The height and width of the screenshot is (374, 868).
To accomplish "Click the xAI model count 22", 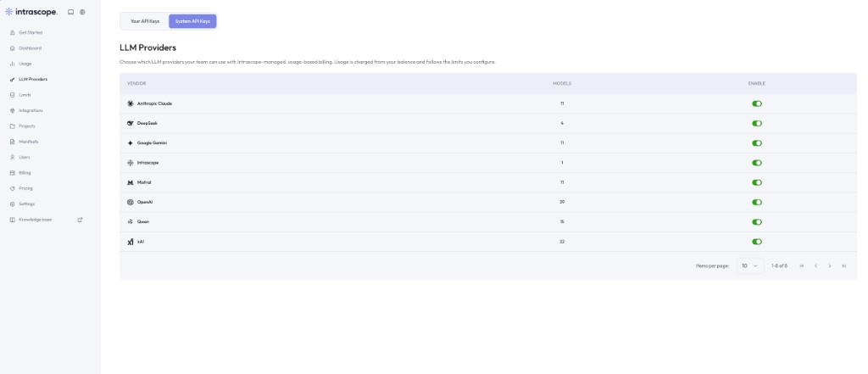I will tap(562, 242).
